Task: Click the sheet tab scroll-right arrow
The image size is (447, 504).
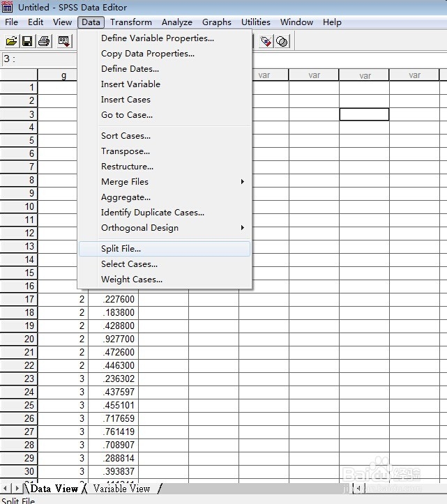Action: 17,489
